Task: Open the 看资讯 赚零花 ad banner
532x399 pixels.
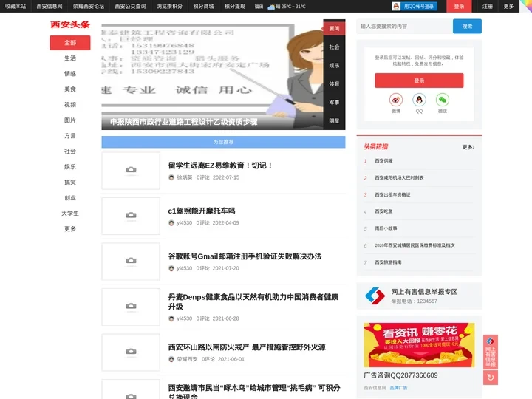Action: 419,345
